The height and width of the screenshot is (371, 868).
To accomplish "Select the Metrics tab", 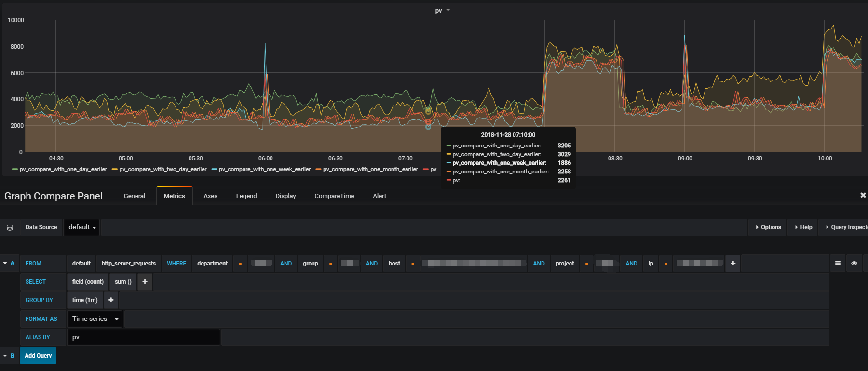I will [x=174, y=196].
